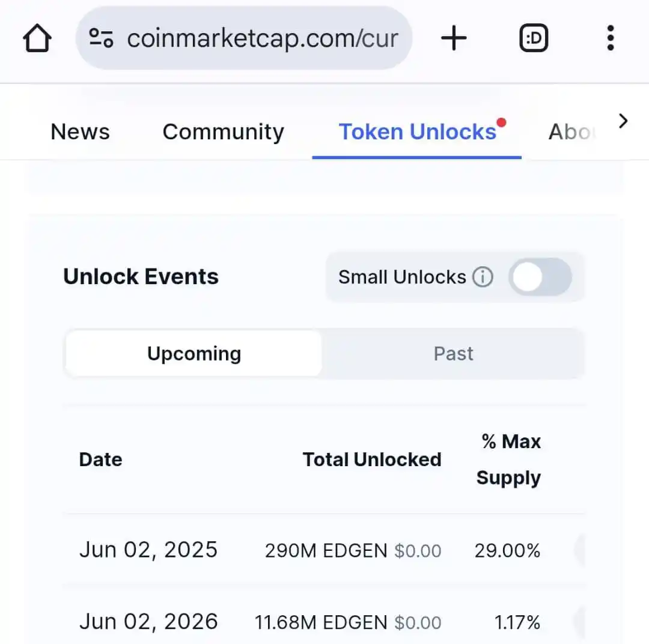Open the Community tab
Screen dimensions: 649x644
point(223,132)
